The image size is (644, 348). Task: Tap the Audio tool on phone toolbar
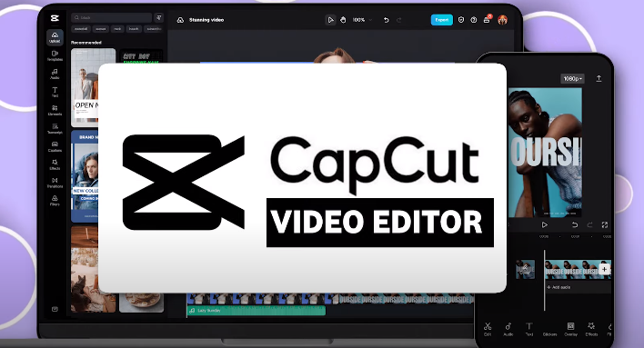pos(508,329)
